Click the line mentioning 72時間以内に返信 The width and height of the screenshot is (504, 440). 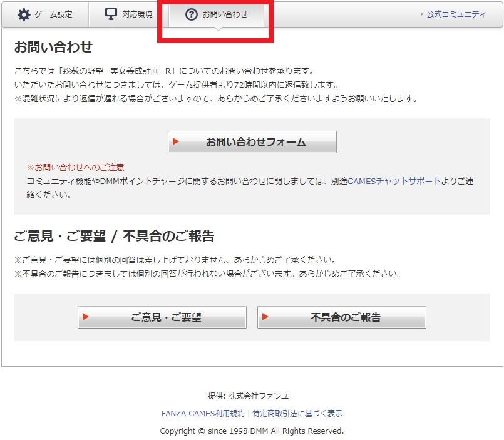coord(177,85)
